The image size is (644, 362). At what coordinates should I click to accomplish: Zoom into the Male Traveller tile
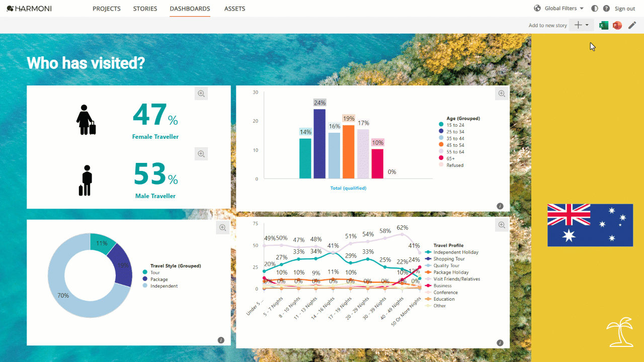pyautogui.click(x=201, y=154)
